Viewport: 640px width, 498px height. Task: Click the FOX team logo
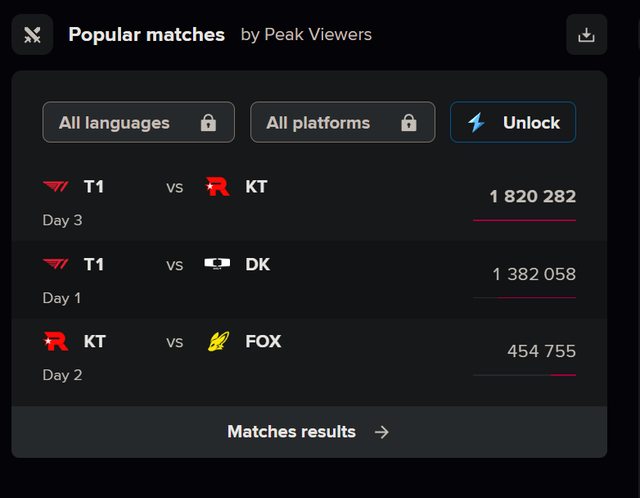click(x=218, y=341)
